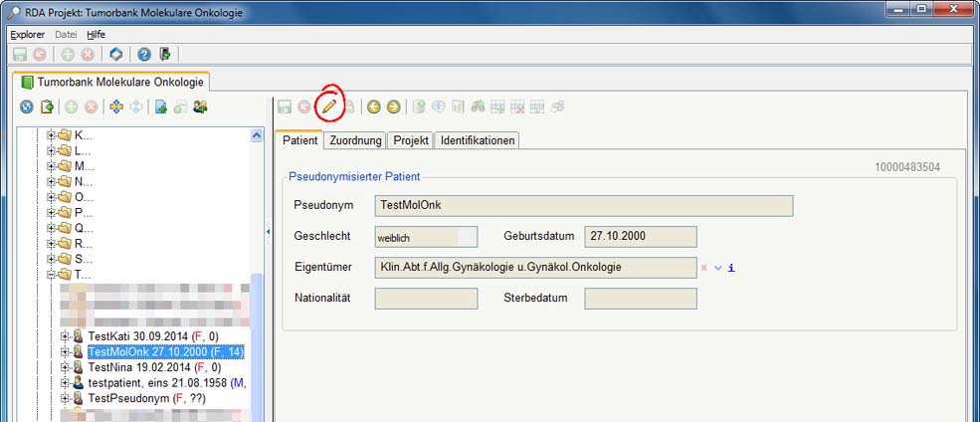Click the blue help question mark icon
The height and width of the screenshot is (422, 980).
click(144, 54)
